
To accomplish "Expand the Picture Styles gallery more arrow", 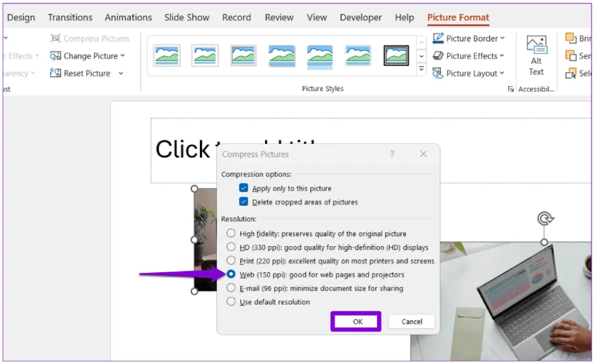I will pyautogui.click(x=421, y=70).
